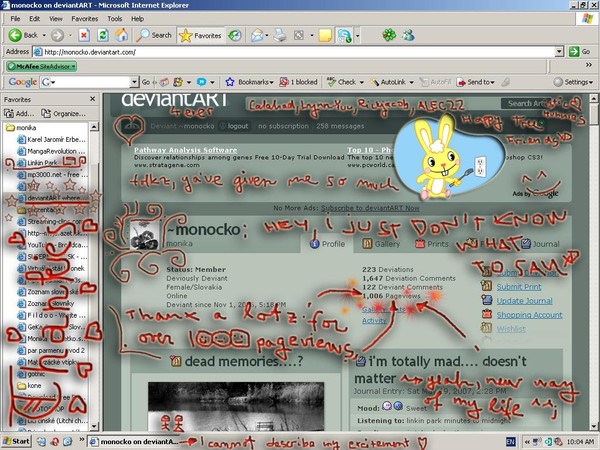Switch to the Prints tab
600x450 pixels.
tap(432, 244)
